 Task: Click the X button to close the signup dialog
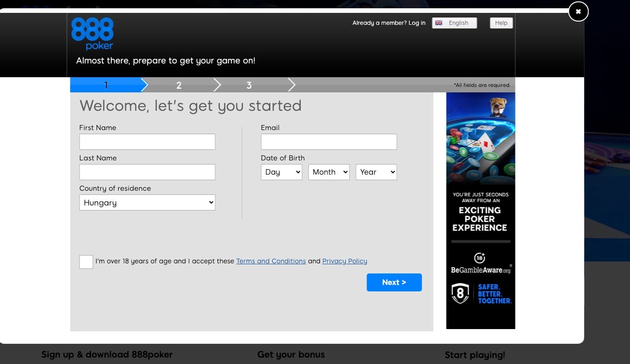pyautogui.click(x=578, y=11)
